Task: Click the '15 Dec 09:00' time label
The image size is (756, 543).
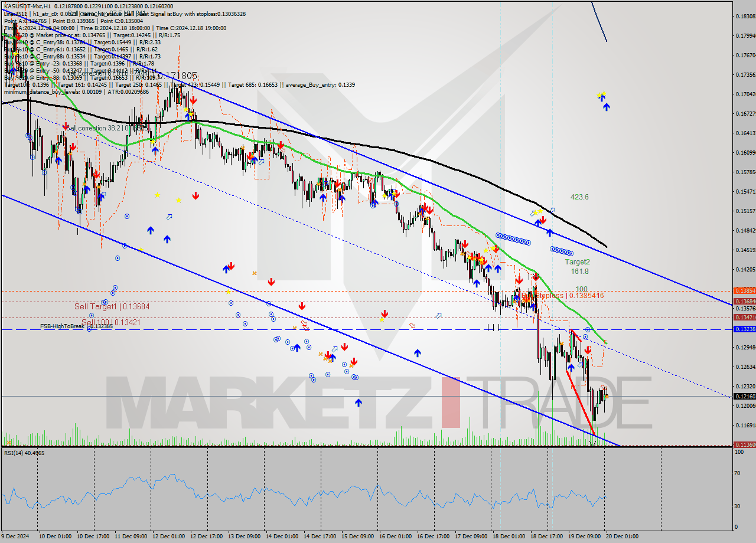Action: 359,536
